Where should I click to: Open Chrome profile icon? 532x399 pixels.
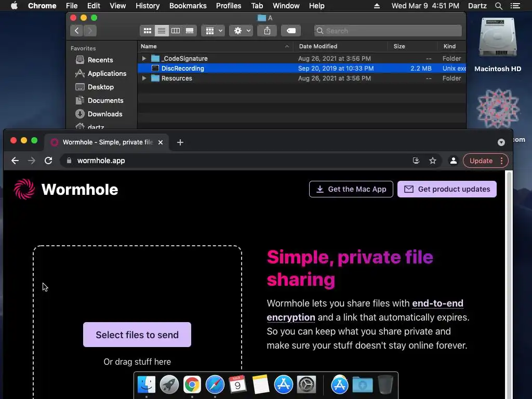coord(453,161)
